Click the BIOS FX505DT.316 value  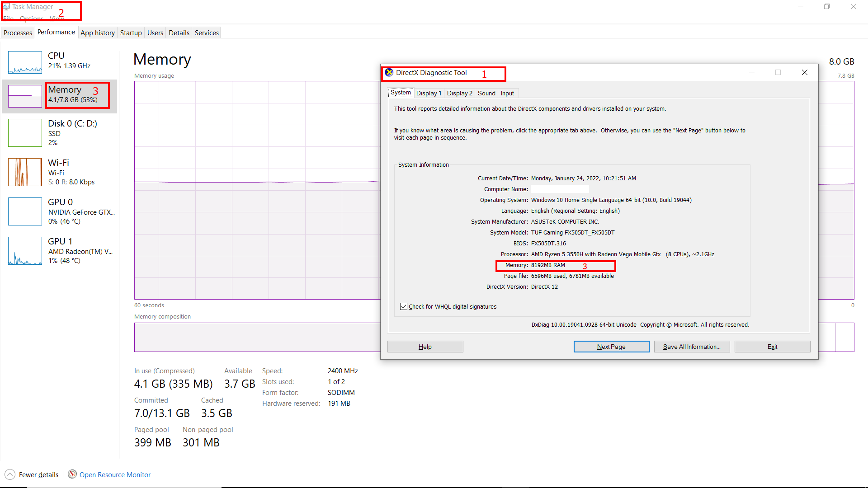coord(548,244)
